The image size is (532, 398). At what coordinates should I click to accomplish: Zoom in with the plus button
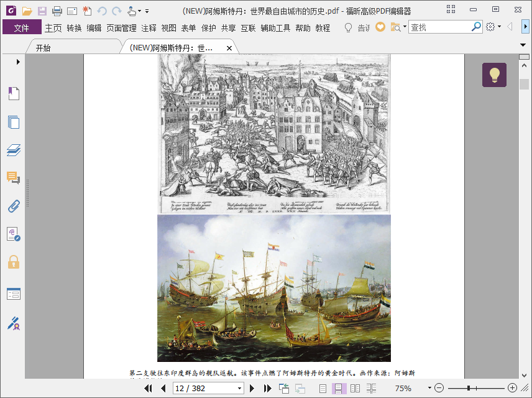[512, 388]
